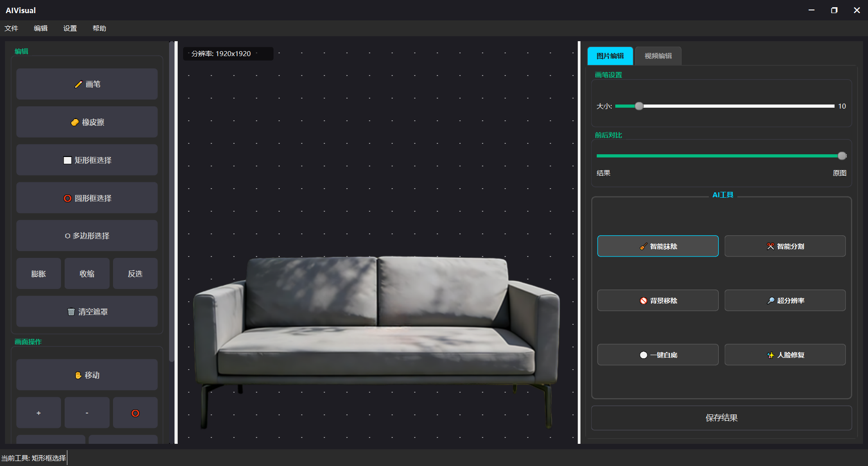868x466 pixels.
Task: Activate the 矩形框选择 rectangle selection tool
Action: pos(87,160)
